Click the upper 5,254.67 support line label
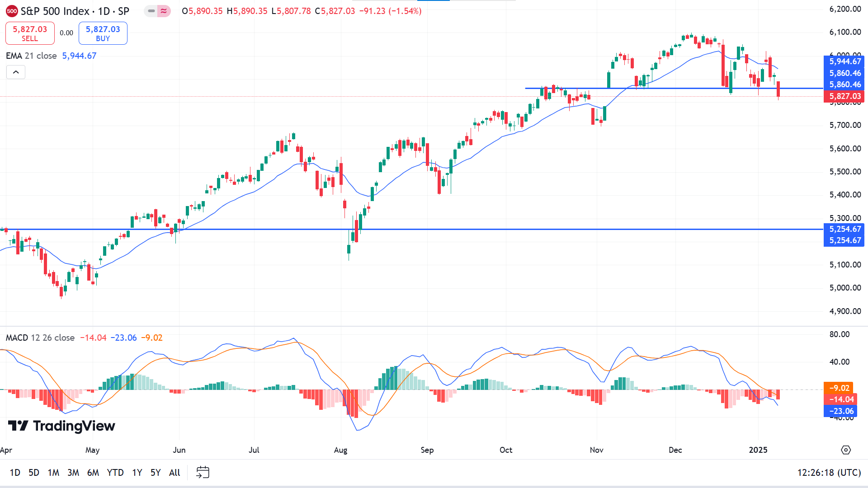868x488 pixels. tap(844, 229)
